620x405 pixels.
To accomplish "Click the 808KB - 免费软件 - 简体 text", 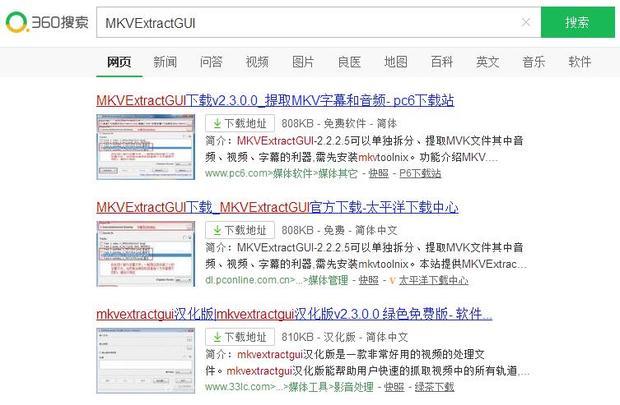I will [x=339, y=123].
